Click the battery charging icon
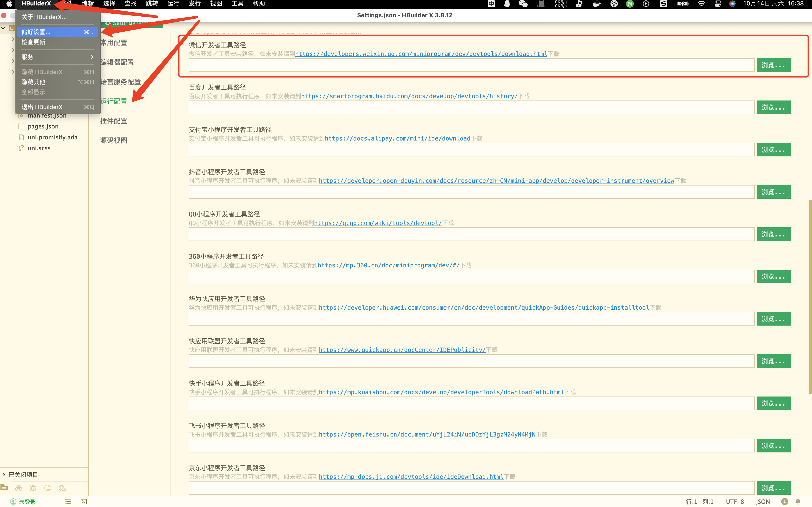Image resolution: width=812 pixels, height=507 pixels. [x=683, y=4]
